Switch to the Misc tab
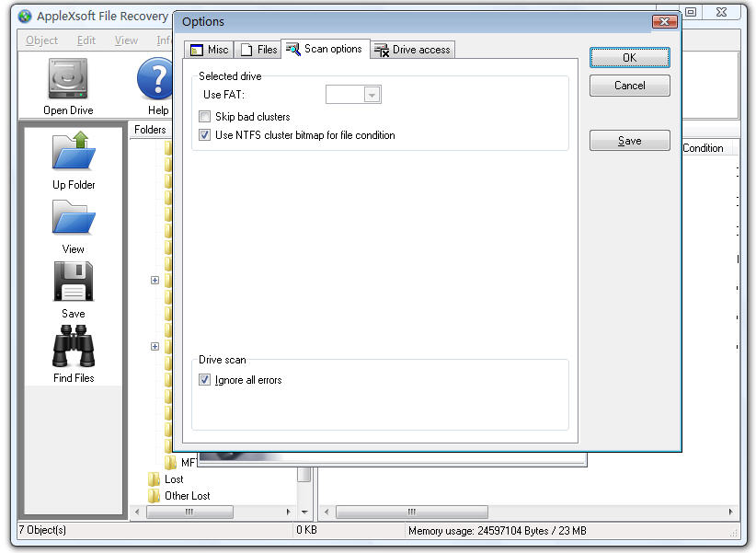The width and height of the screenshot is (756, 553). tap(210, 50)
